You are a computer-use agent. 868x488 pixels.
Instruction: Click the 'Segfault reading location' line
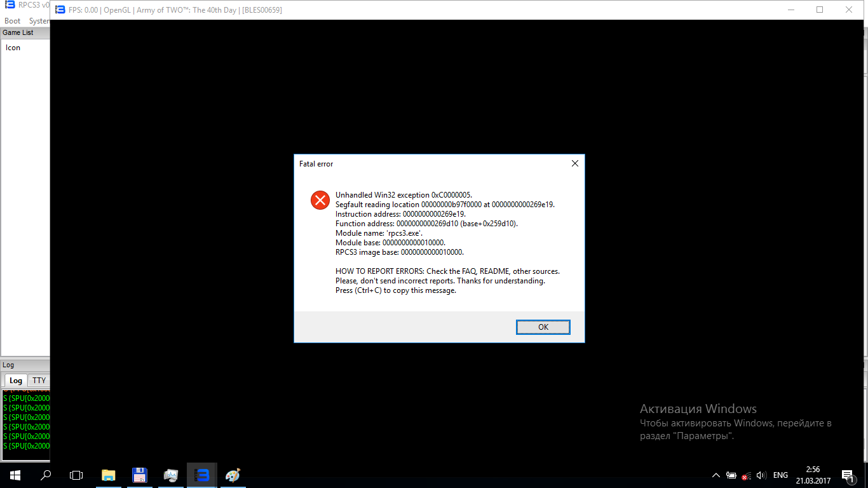click(445, 205)
